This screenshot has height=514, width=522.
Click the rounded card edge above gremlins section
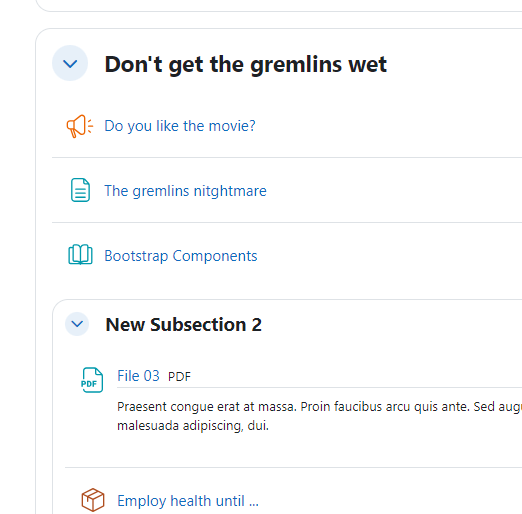click(278, 11)
